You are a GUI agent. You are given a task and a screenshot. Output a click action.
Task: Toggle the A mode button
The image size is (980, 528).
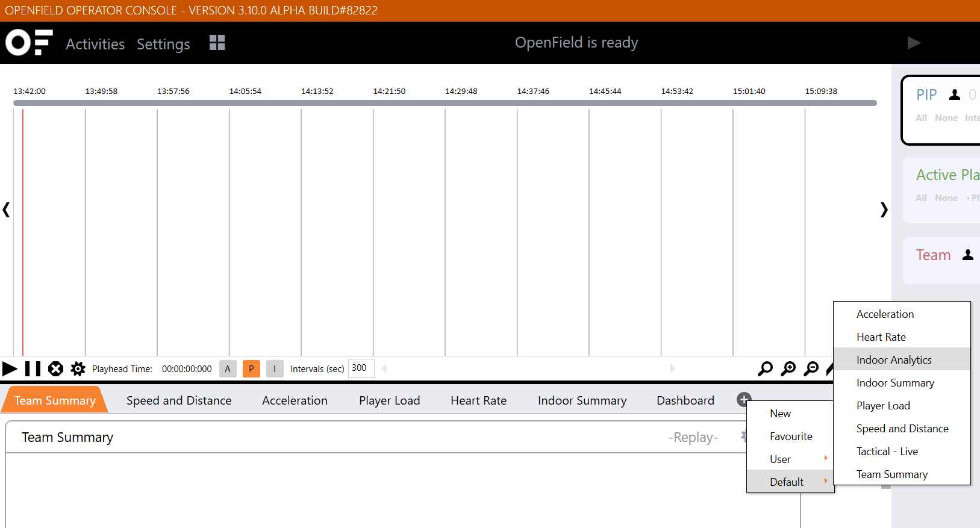tap(228, 368)
